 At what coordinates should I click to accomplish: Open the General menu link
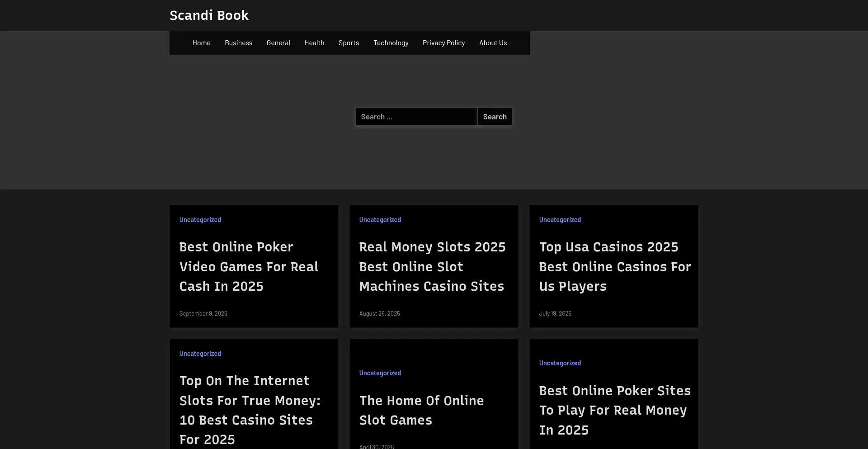278,43
